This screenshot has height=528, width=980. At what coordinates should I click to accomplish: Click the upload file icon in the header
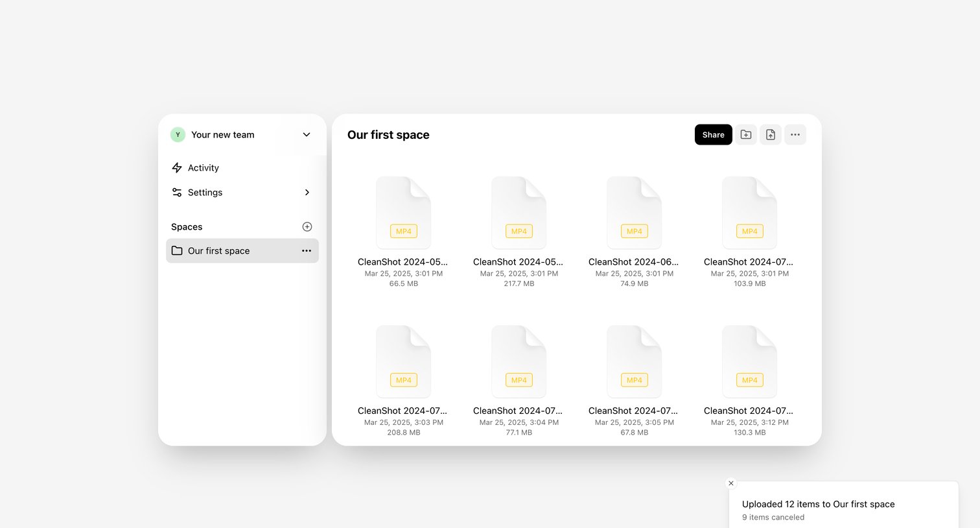pos(771,135)
